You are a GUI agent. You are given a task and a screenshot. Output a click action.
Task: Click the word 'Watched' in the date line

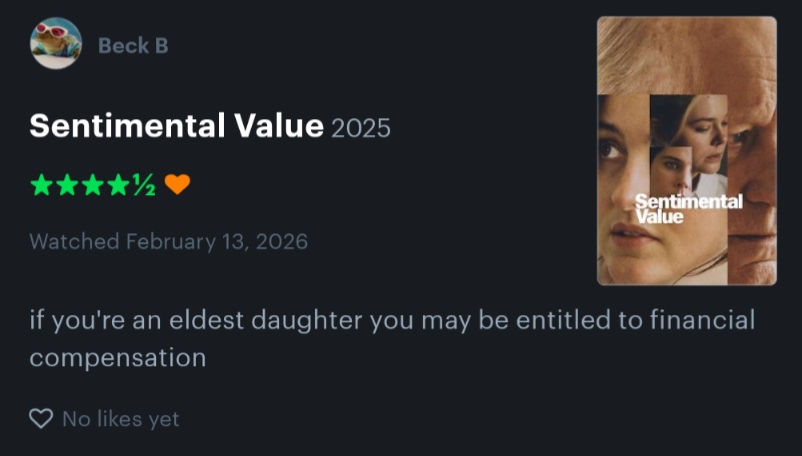tap(74, 241)
